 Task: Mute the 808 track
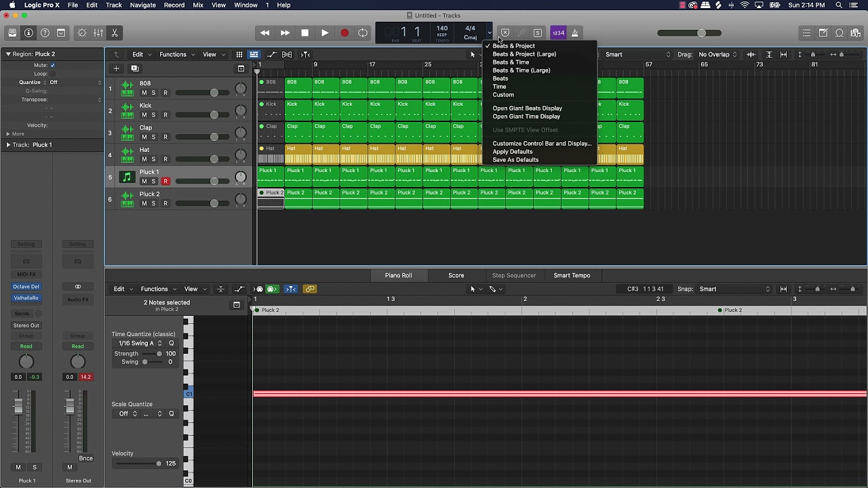(144, 93)
